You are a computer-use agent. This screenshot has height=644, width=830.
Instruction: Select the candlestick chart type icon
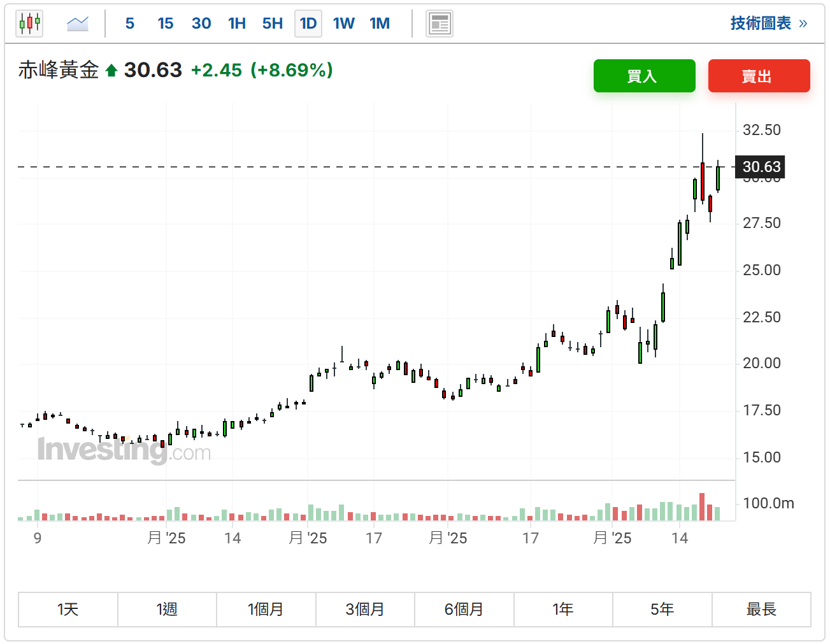(29, 24)
